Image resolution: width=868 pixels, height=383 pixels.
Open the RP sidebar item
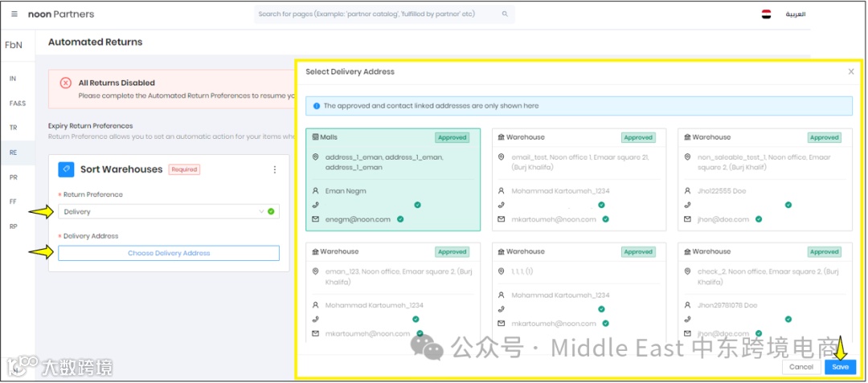tap(14, 226)
